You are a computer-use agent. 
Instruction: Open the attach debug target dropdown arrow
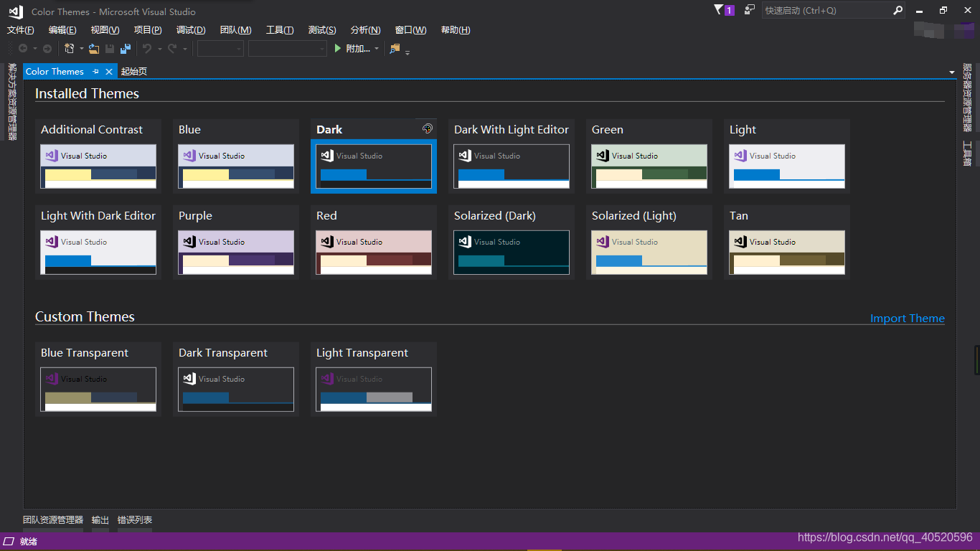(376, 49)
